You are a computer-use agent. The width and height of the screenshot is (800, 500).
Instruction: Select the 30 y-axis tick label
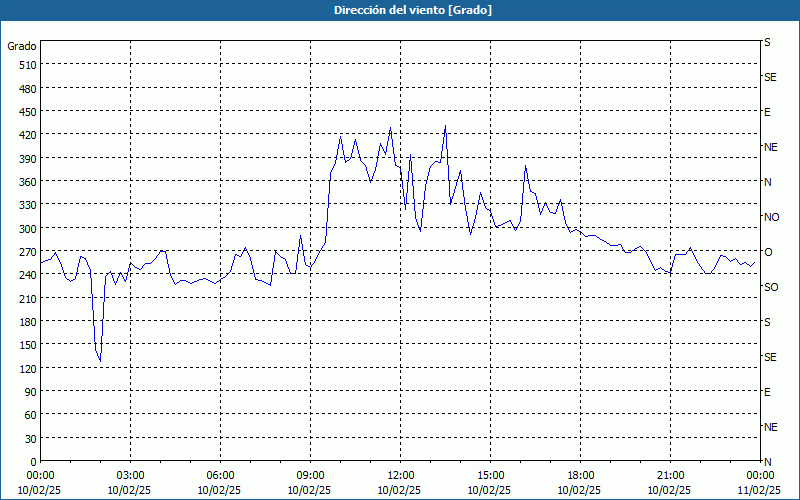point(31,439)
